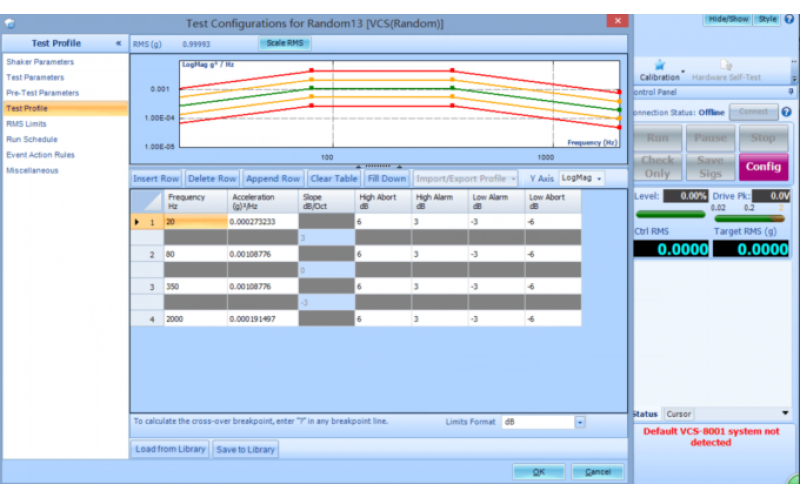This screenshot has height=500, width=800.
Task: Open Shaker Parameters section
Action: click(40, 62)
